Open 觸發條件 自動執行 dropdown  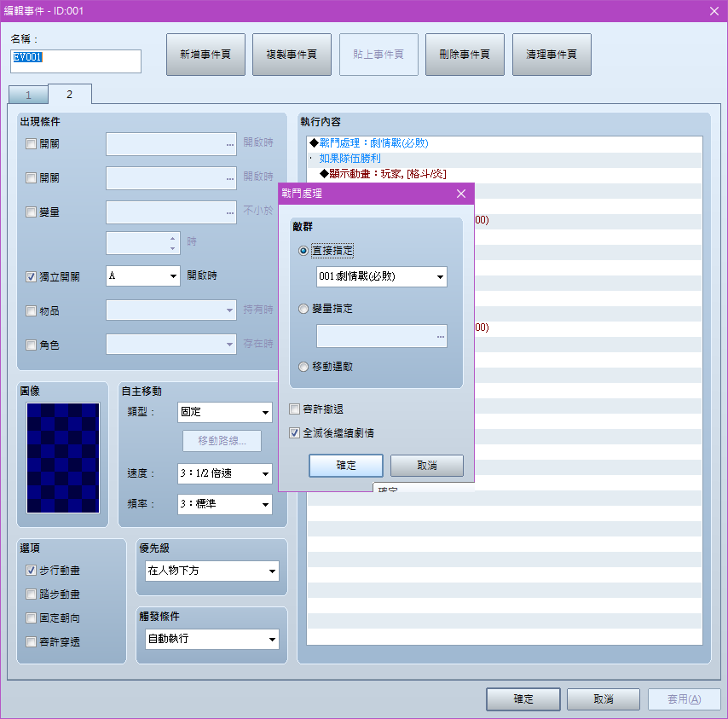211,639
